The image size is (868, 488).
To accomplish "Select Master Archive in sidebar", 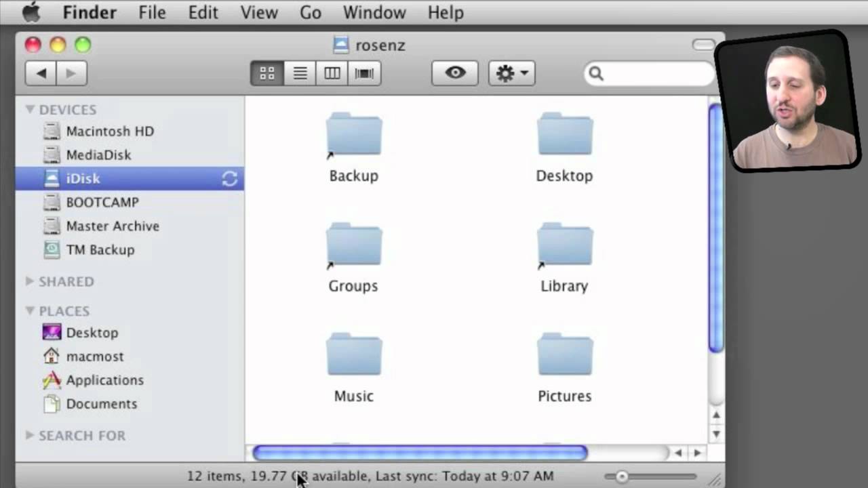I will tap(130, 226).
